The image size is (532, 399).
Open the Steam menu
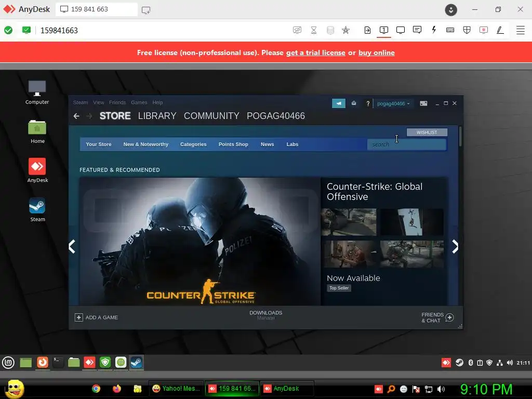click(x=81, y=102)
